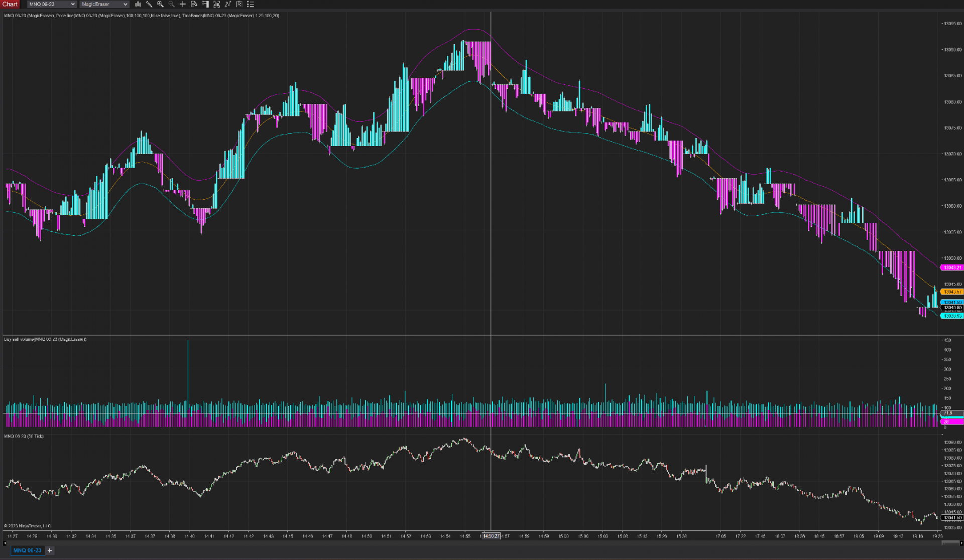The image size is (964, 560).
Task: Open the bar type selector icon
Action: pos(138,4)
